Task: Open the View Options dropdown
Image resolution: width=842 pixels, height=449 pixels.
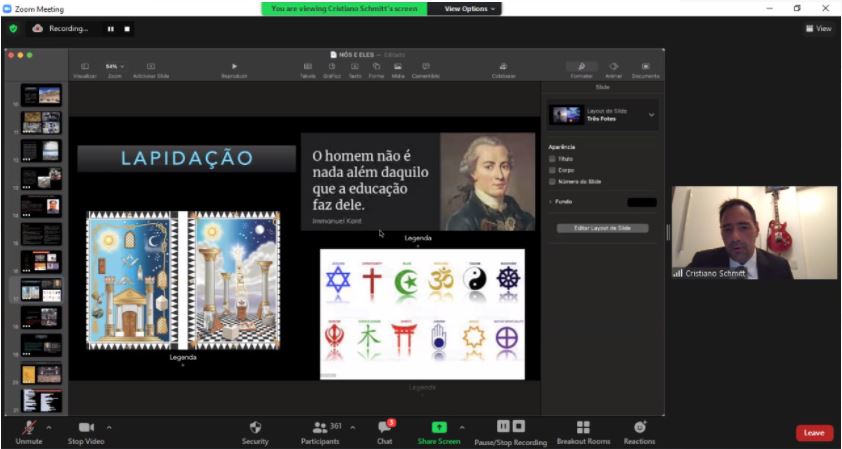Action: 463,8
